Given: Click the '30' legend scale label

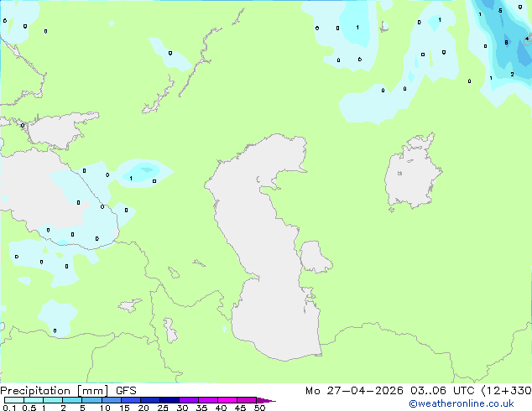Looking at the screenshot, I should tap(182, 408).
